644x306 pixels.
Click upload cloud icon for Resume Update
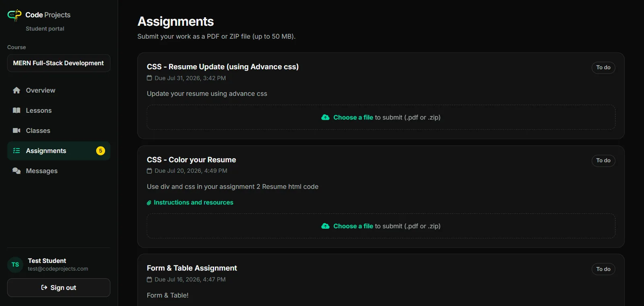(x=325, y=117)
